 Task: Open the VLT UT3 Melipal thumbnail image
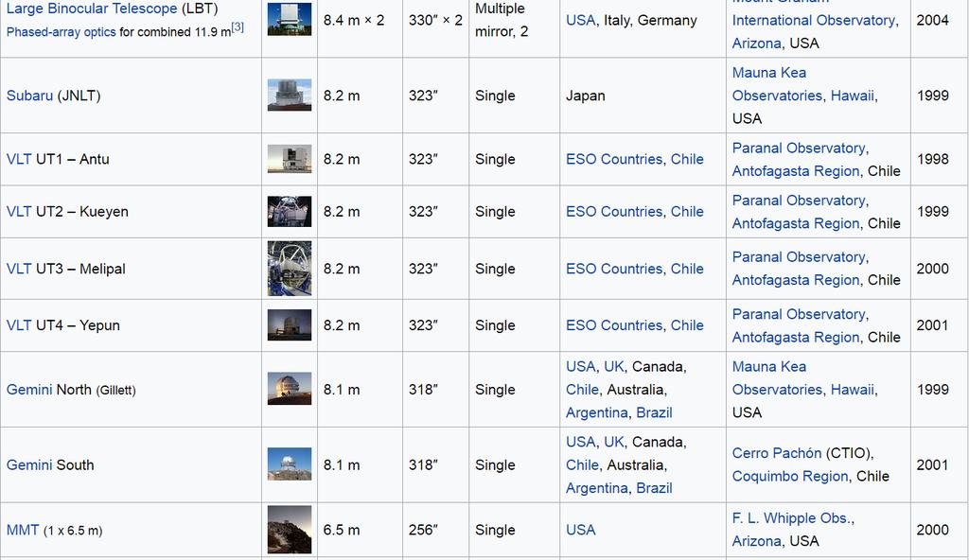tap(290, 269)
